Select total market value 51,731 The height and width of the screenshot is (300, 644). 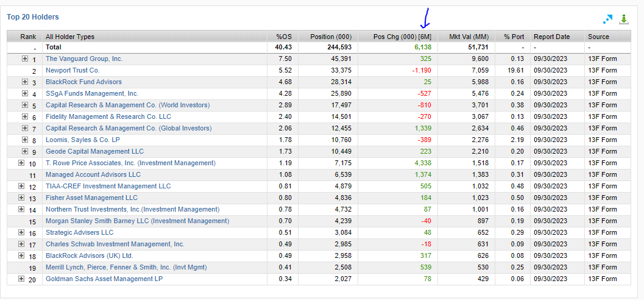coord(479,48)
